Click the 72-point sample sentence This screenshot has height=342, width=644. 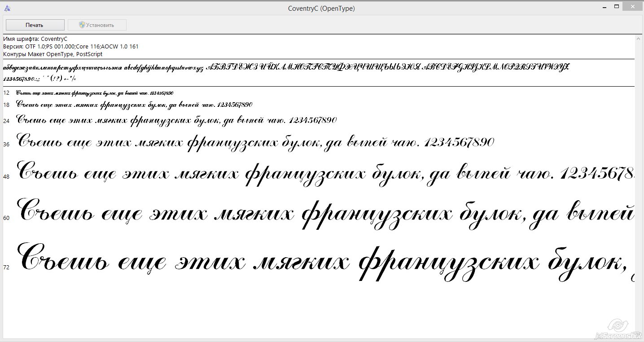point(326,263)
